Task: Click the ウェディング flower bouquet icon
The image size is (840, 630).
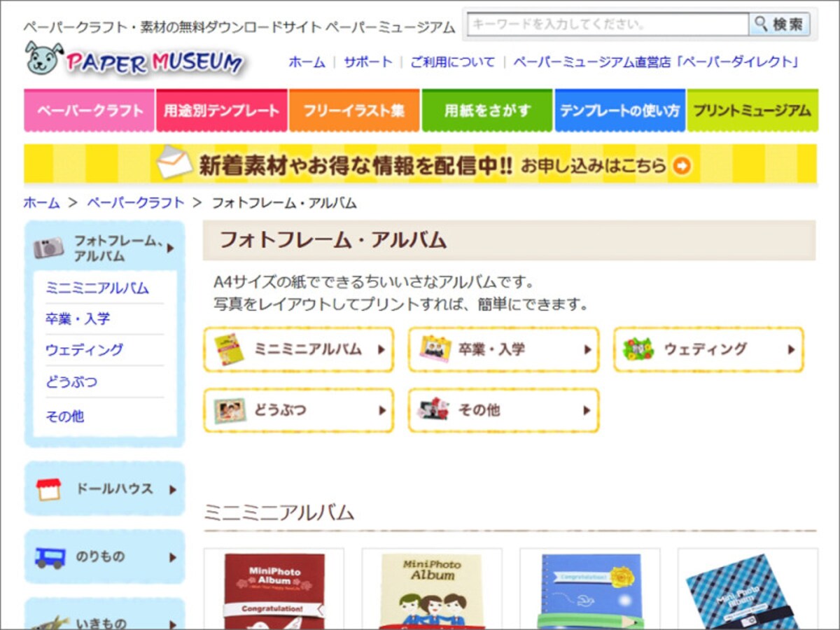Action: [638, 349]
